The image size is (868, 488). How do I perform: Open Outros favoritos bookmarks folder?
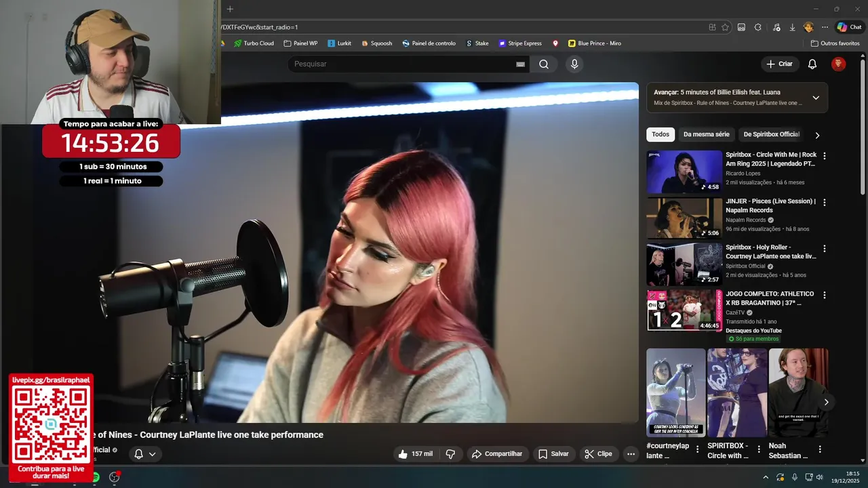[x=835, y=43]
